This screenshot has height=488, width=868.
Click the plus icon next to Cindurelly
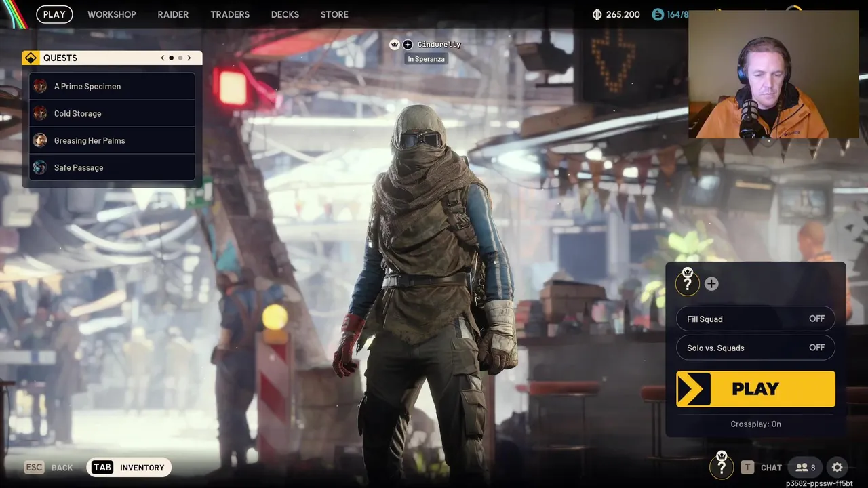pos(408,45)
